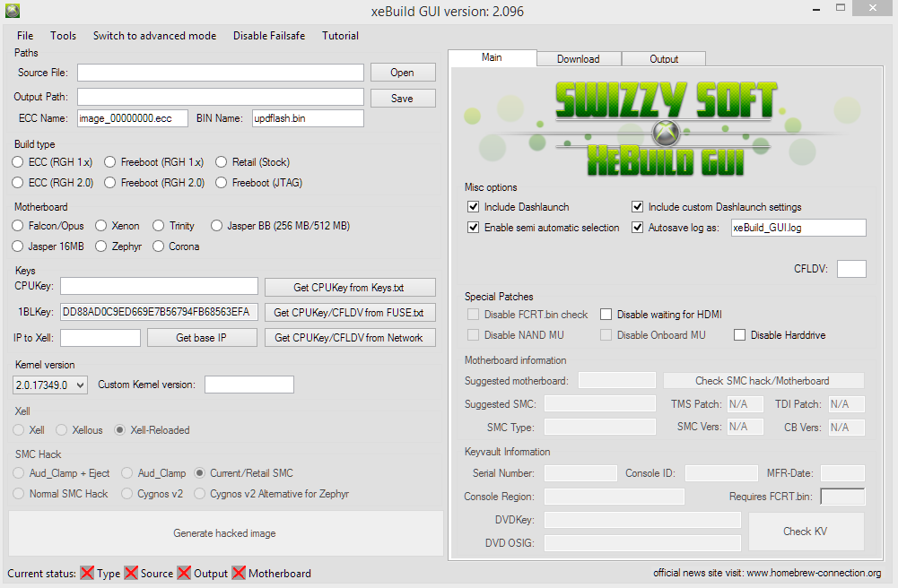Click Open to browse source file
This screenshot has width=898, height=588.
point(402,73)
